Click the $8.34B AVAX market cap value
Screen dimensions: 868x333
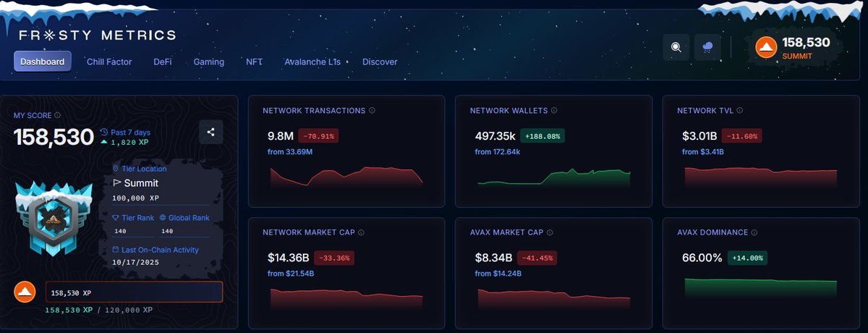[493, 257]
